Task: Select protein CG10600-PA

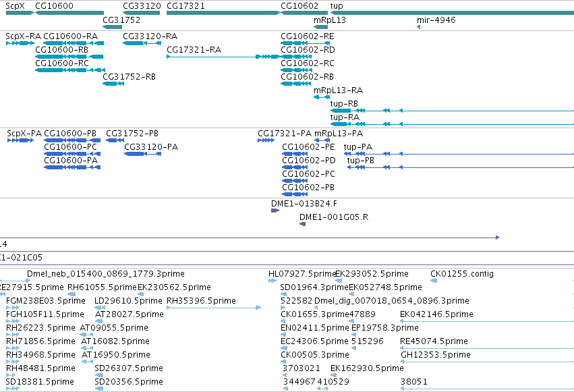Action: pos(72,167)
